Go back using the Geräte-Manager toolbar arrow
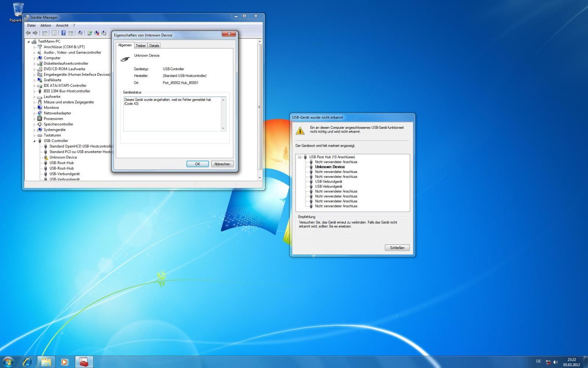This screenshot has height=368, width=588. (28, 33)
